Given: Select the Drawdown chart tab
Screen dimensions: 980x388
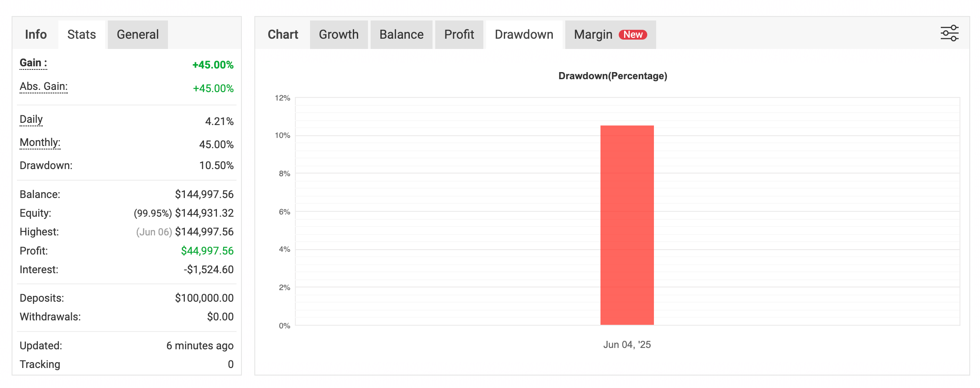Looking at the screenshot, I should coord(524,35).
